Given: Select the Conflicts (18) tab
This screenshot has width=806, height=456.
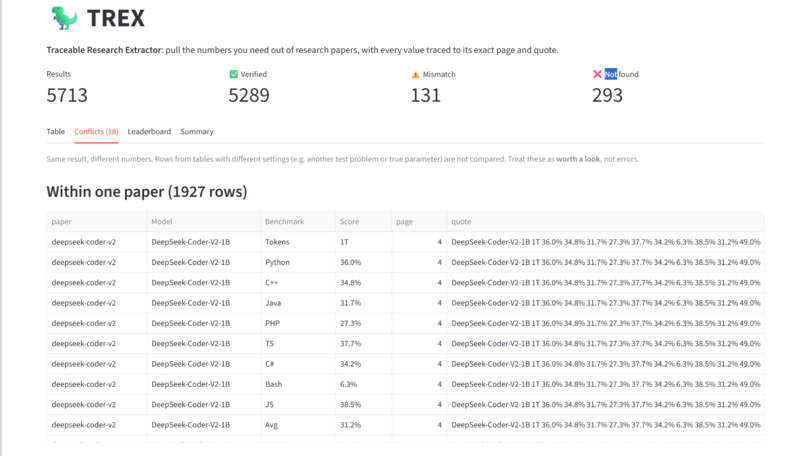Looking at the screenshot, I should point(96,132).
